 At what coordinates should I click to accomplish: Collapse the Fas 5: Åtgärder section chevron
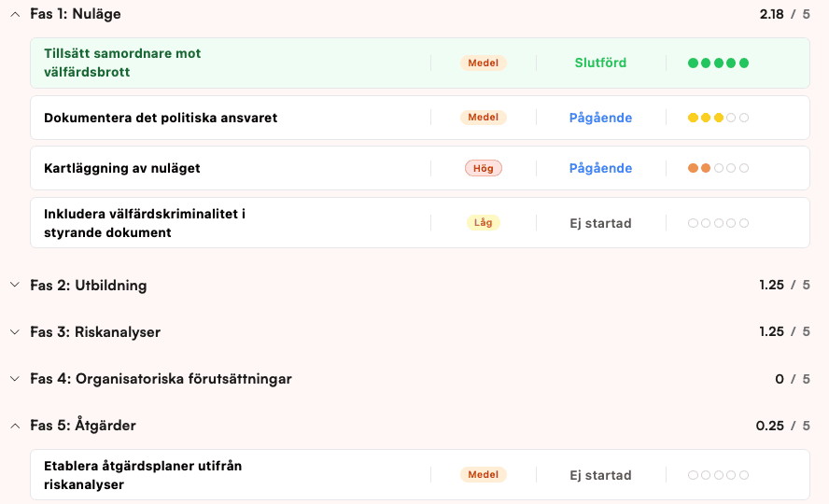pos(15,426)
